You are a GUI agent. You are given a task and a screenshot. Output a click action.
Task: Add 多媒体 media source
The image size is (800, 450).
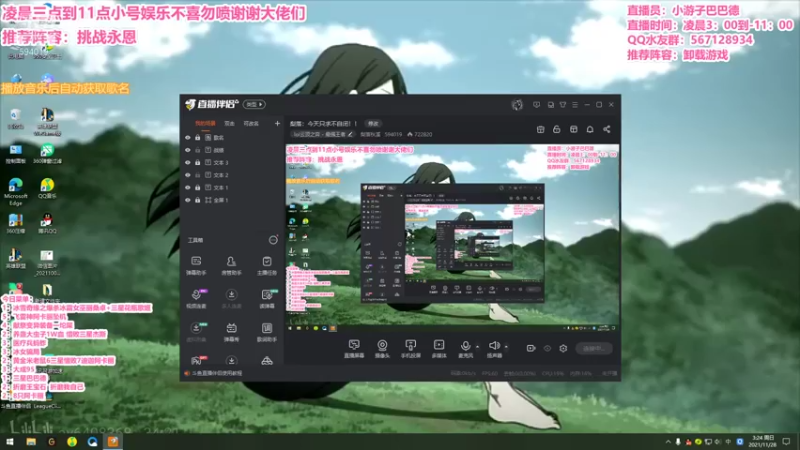click(x=439, y=349)
